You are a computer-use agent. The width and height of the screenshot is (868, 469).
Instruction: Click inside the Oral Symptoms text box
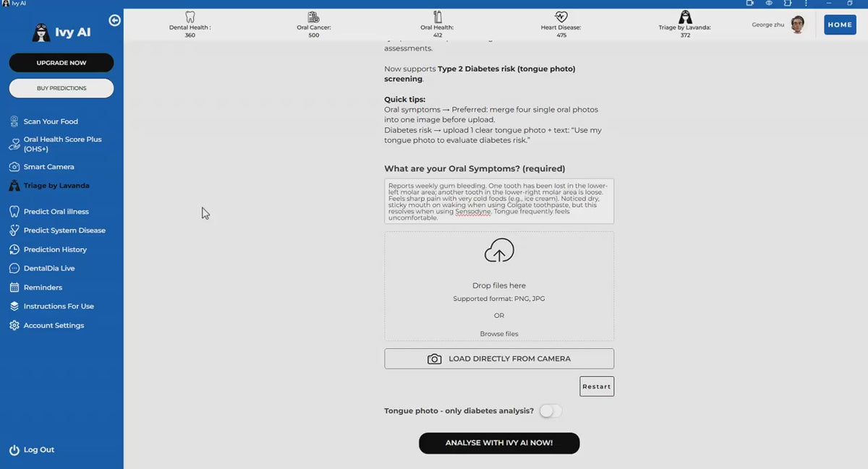click(499, 201)
